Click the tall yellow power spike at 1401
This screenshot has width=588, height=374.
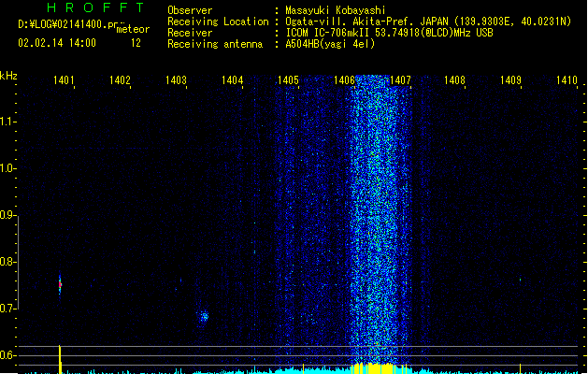[60, 359]
